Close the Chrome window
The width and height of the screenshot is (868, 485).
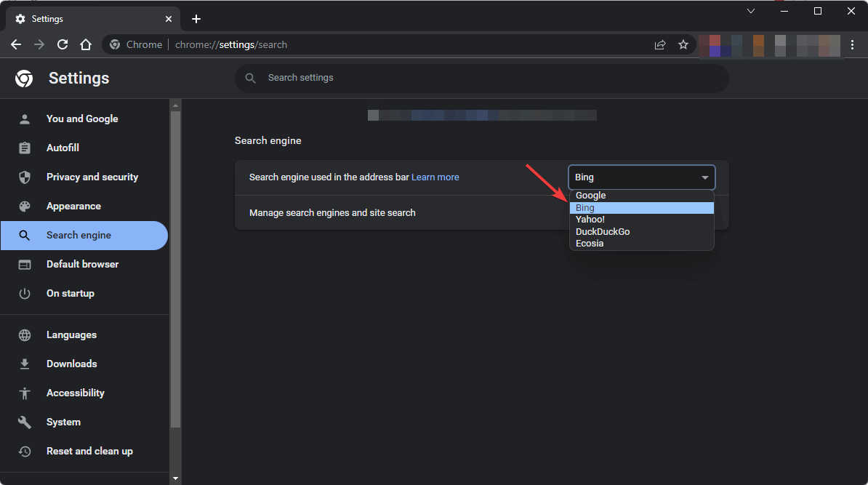coord(851,11)
